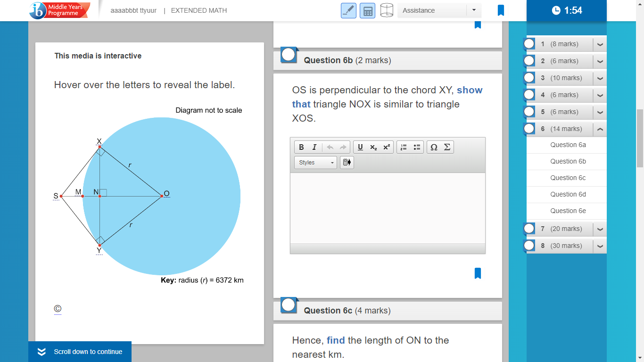
Task: Go to Question 6d in the sidebar
Action: pos(568,194)
